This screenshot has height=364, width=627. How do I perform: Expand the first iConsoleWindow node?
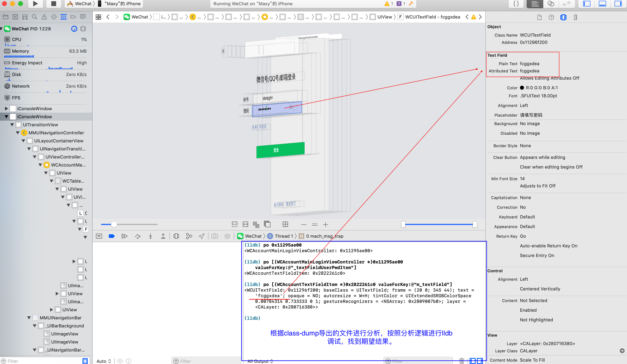click(6, 109)
